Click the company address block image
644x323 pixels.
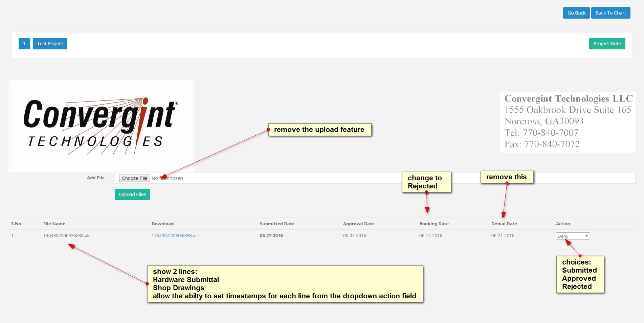coord(568,122)
